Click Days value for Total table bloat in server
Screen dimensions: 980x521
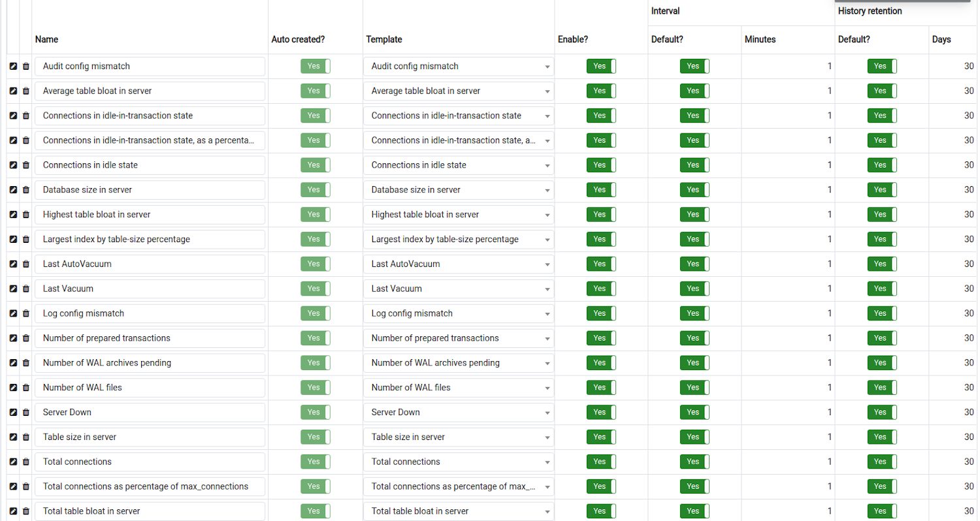953,511
